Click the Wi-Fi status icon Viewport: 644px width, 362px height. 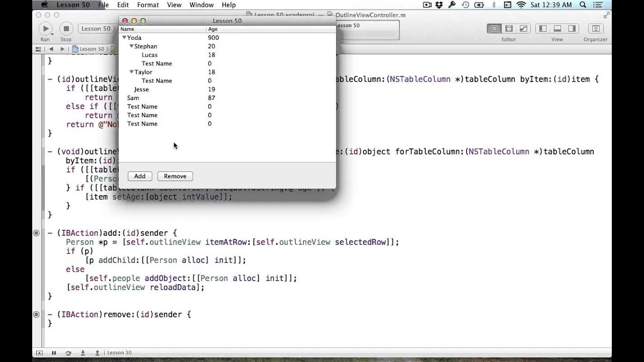(521, 5)
